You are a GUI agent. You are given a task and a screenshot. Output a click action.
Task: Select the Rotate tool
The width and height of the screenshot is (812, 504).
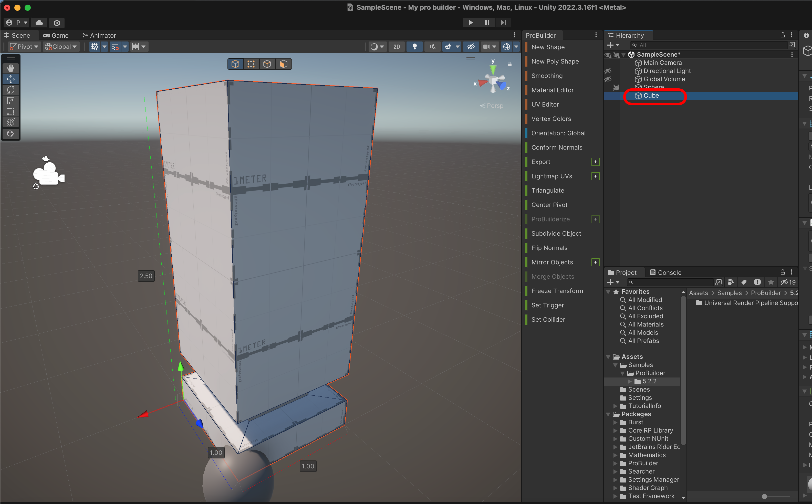pyautogui.click(x=11, y=90)
